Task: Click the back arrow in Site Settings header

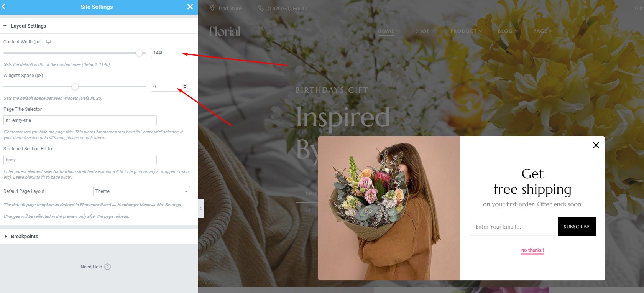Action: [x=4, y=7]
